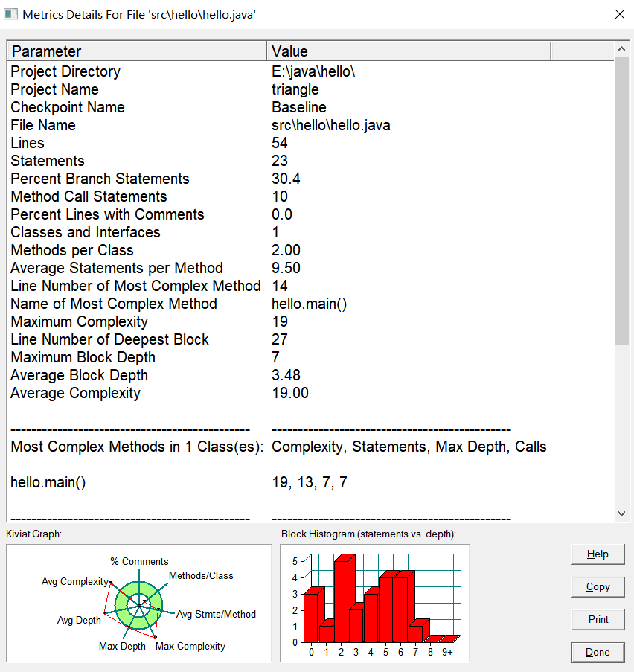Click the Methods/Class label in Kiviat graph

pos(201,575)
